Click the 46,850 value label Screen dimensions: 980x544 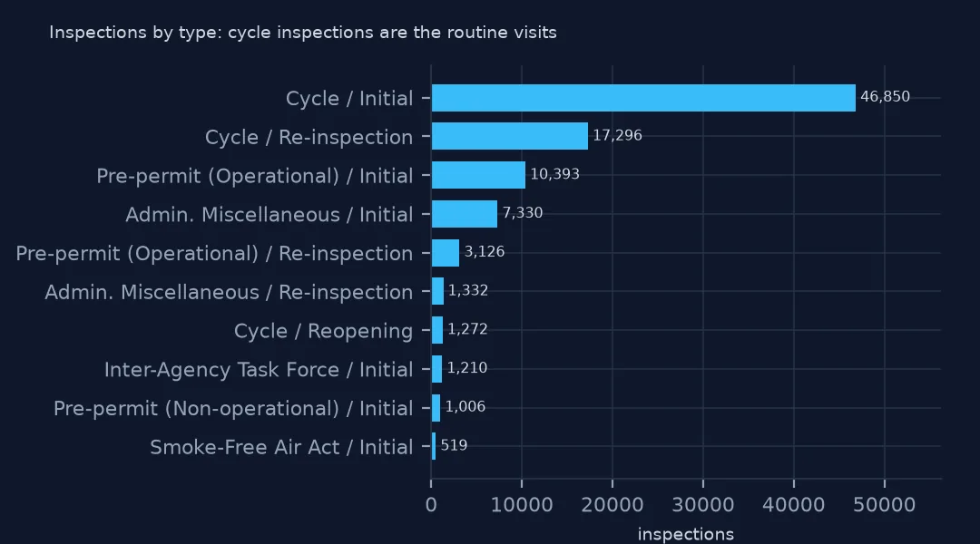(x=885, y=97)
